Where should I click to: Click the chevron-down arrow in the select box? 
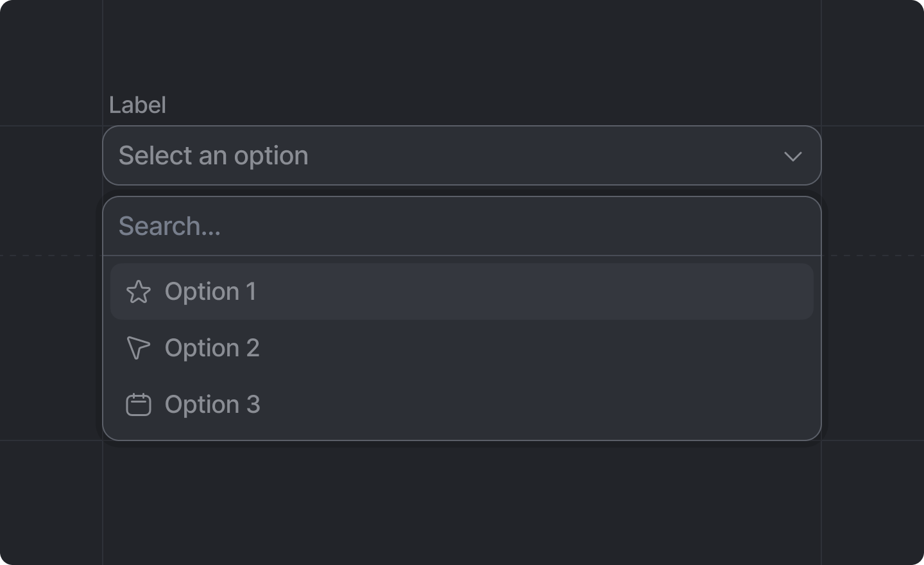pos(793,156)
